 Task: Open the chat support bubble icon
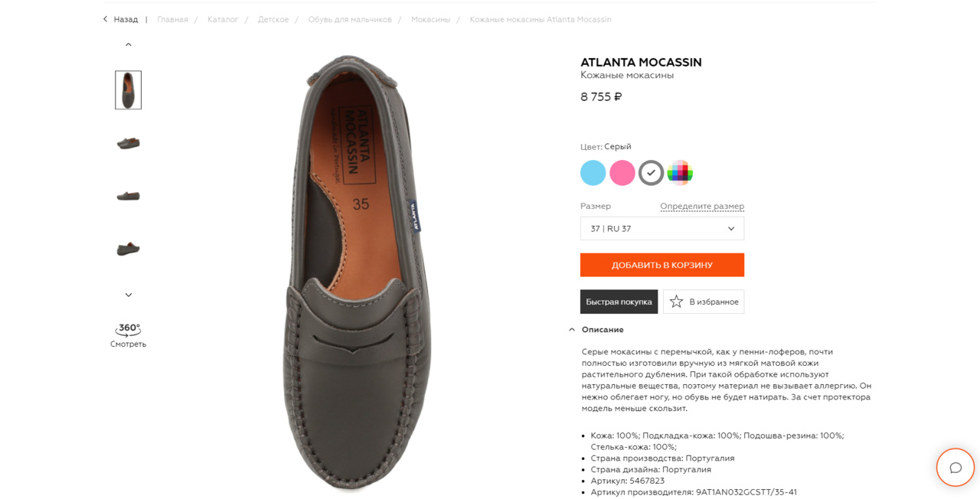[955, 468]
